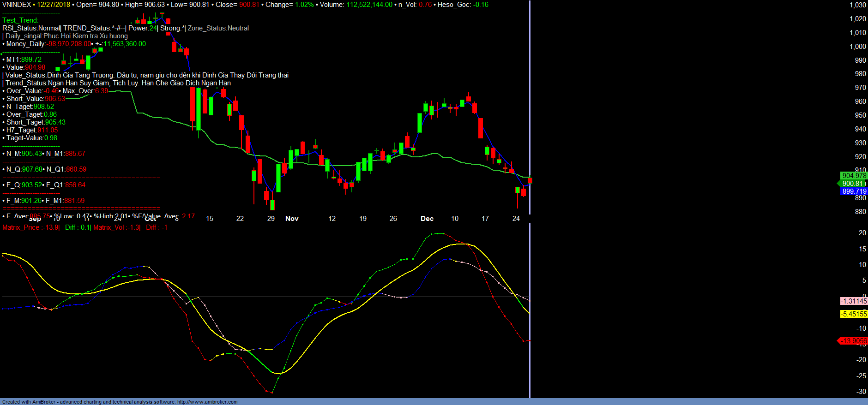Image resolution: width=868 pixels, height=405 pixels.
Task: Click the 12/27/2018 date in header
Action: [x=54, y=5]
